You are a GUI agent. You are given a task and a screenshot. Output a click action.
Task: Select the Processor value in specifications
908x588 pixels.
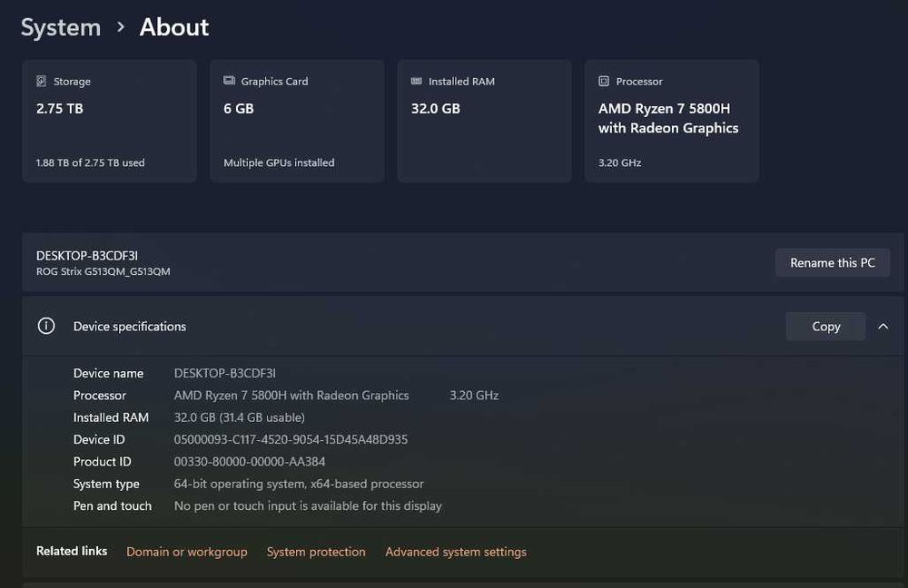pos(291,396)
